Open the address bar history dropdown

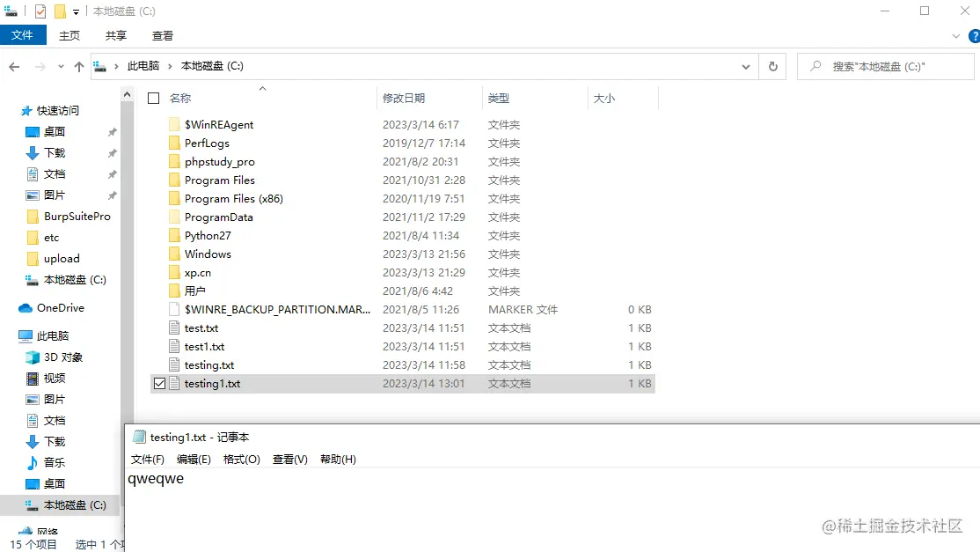pyautogui.click(x=746, y=66)
